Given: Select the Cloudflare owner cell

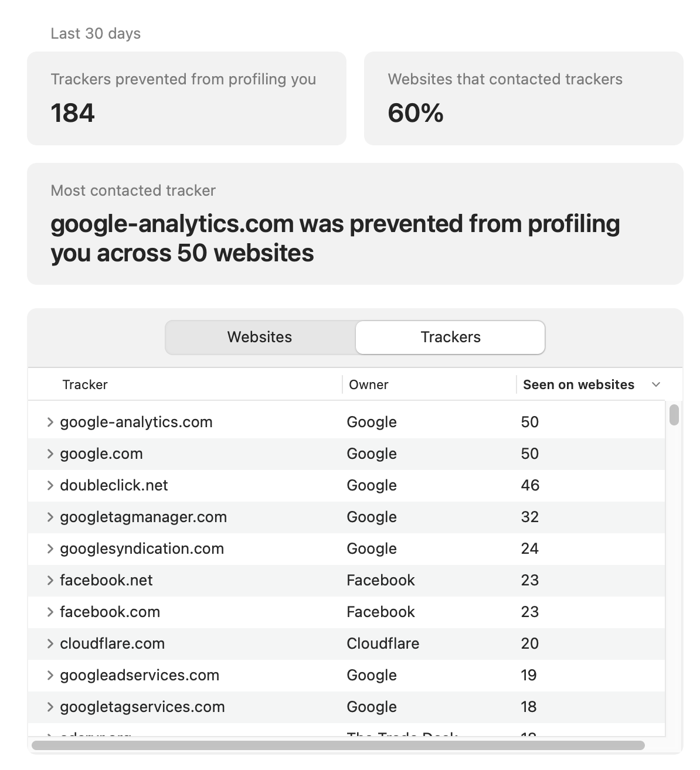Looking at the screenshot, I should pos(383,643).
